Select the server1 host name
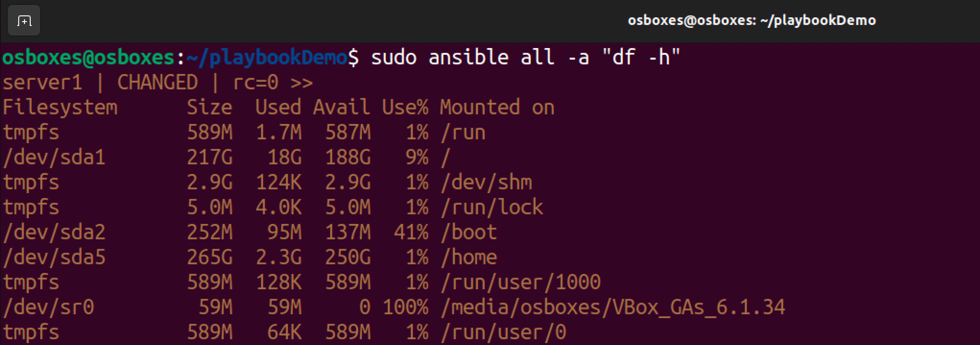980x345 pixels. pos(42,83)
